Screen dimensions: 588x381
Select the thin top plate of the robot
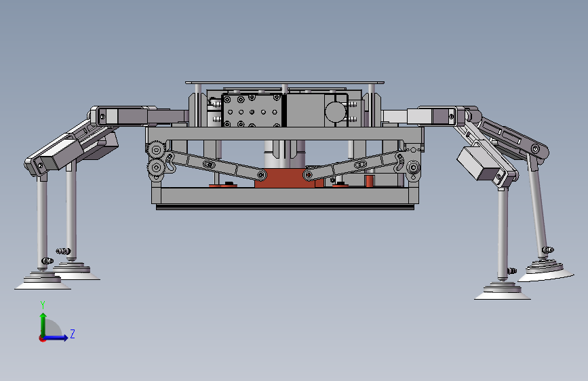[x=285, y=83]
